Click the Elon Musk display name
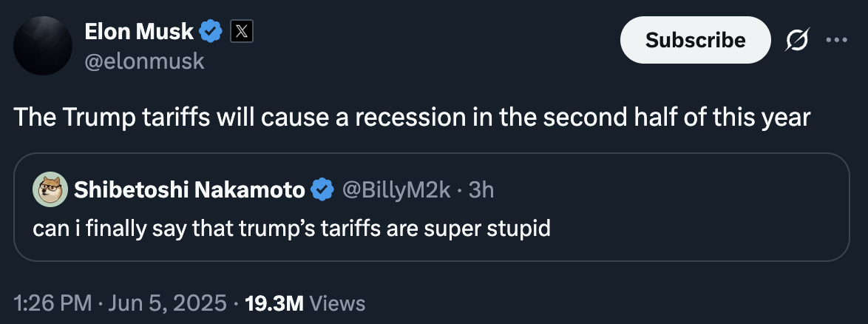 tap(139, 31)
